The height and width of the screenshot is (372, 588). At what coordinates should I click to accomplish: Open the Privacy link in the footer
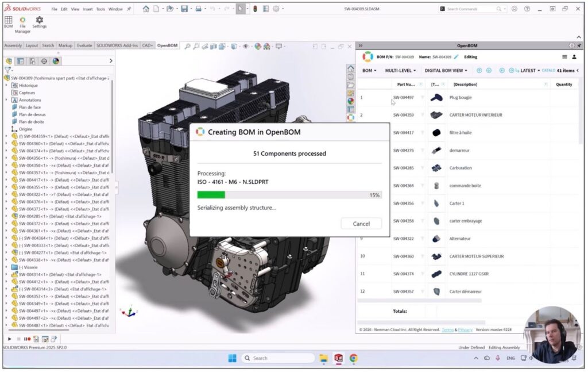[465, 330]
